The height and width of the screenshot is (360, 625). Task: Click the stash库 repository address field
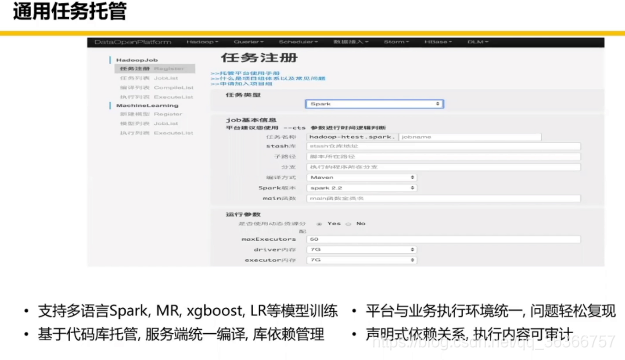tap(443, 146)
